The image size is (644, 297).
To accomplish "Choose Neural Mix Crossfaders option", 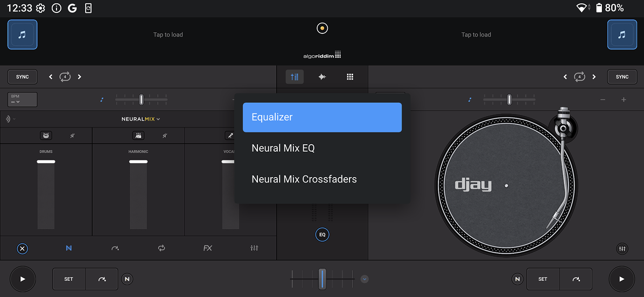I will tap(323, 179).
